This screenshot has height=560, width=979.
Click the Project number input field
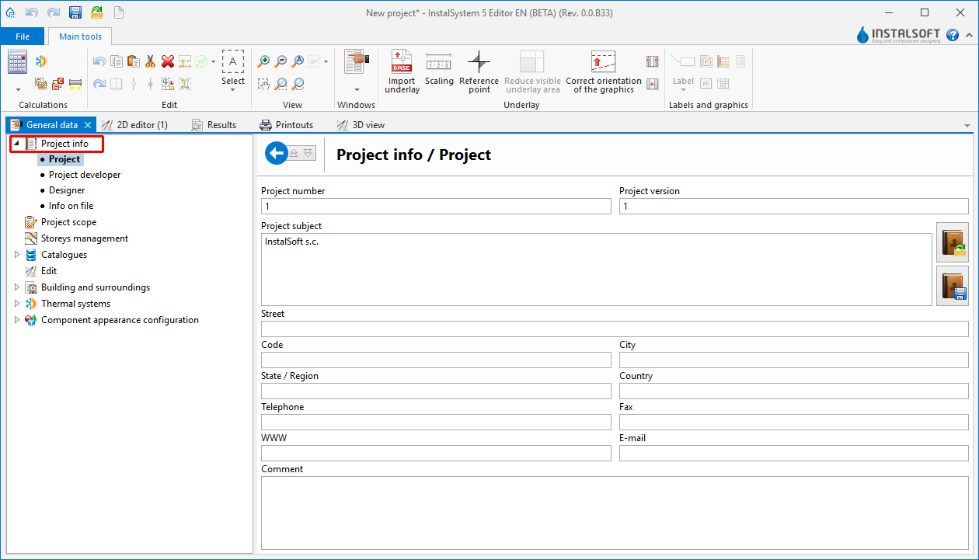436,207
